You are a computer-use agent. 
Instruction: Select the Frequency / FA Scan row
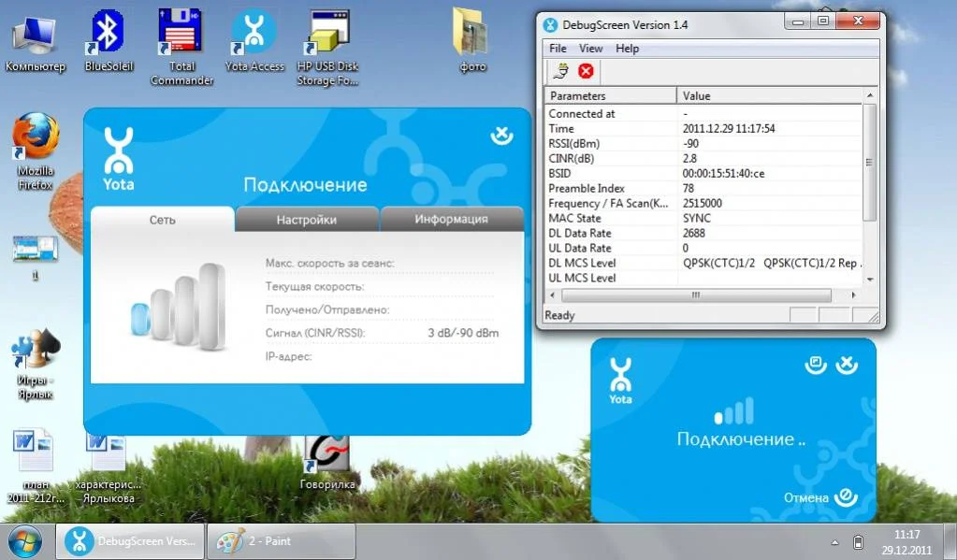click(x=703, y=203)
